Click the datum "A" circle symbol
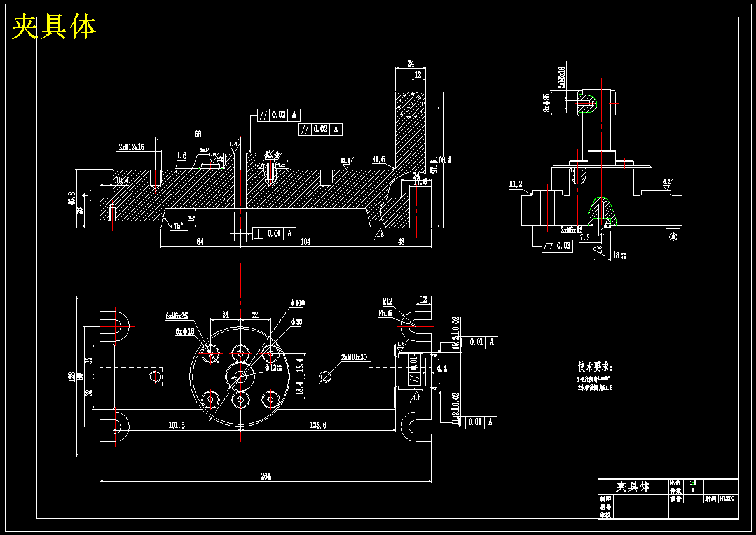This screenshot has width=756, height=535. [673, 237]
